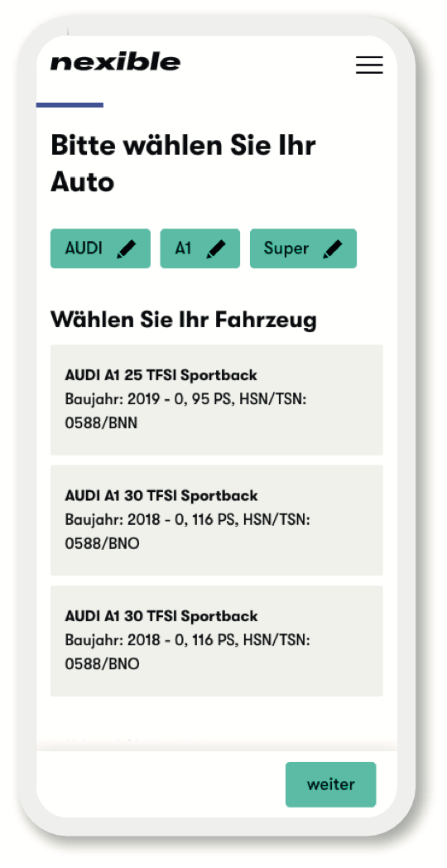
Task: Edit the AUDI brand via pencil icon
Action: [126, 248]
